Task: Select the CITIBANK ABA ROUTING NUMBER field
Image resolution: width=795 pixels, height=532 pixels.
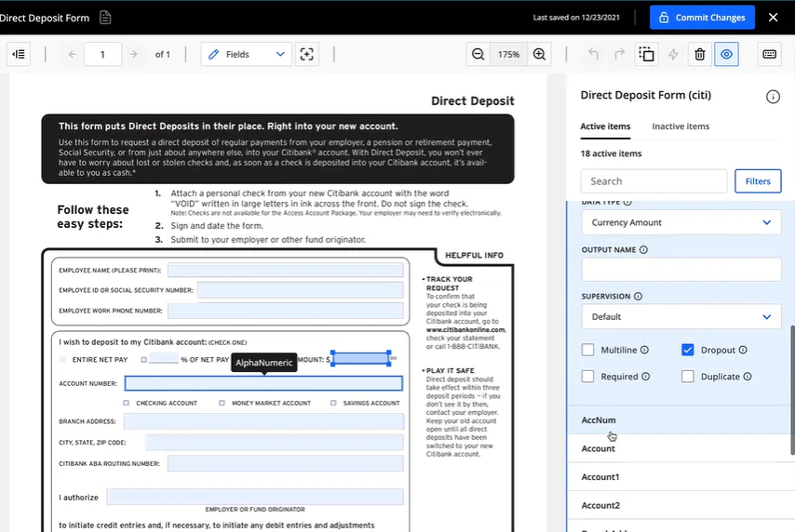Action: tap(286, 463)
